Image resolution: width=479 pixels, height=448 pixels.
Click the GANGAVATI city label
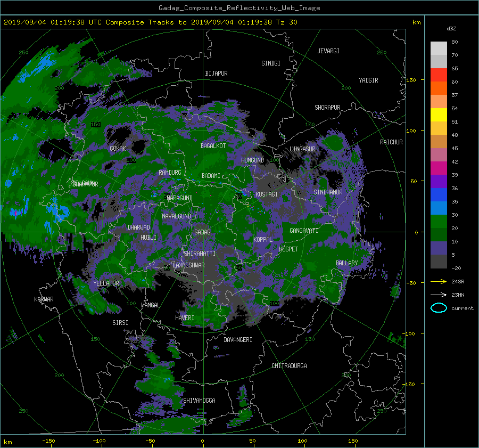point(304,231)
